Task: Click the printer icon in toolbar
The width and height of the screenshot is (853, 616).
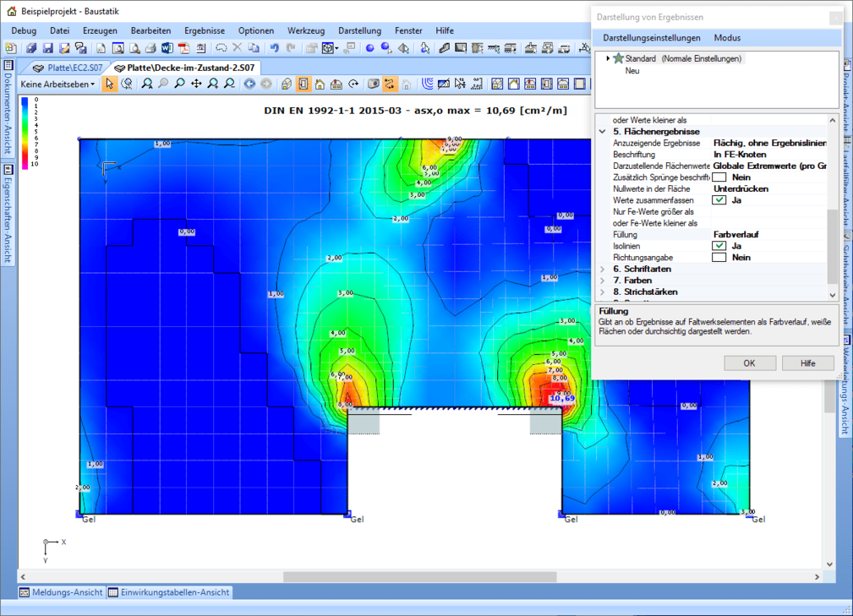Action: pos(150,48)
